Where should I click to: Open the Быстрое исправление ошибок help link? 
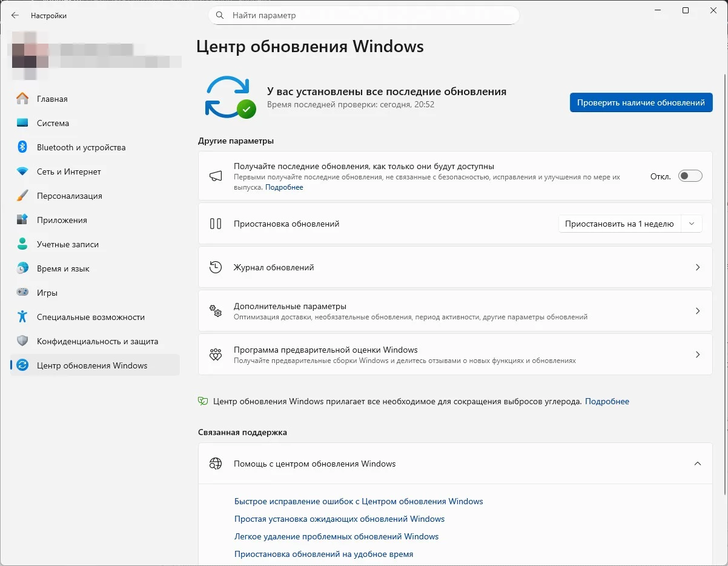tap(359, 501)
